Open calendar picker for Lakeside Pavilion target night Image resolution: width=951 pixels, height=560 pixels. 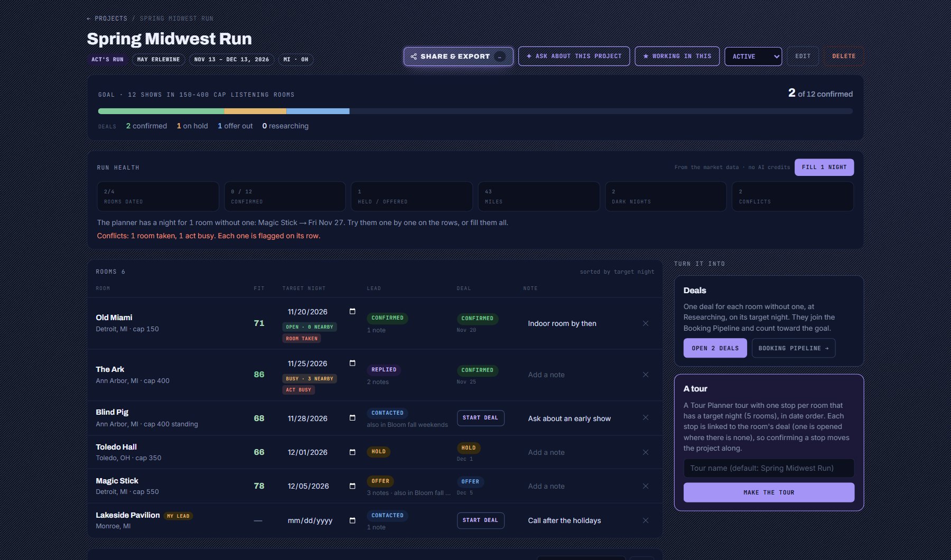pos(352,520)
